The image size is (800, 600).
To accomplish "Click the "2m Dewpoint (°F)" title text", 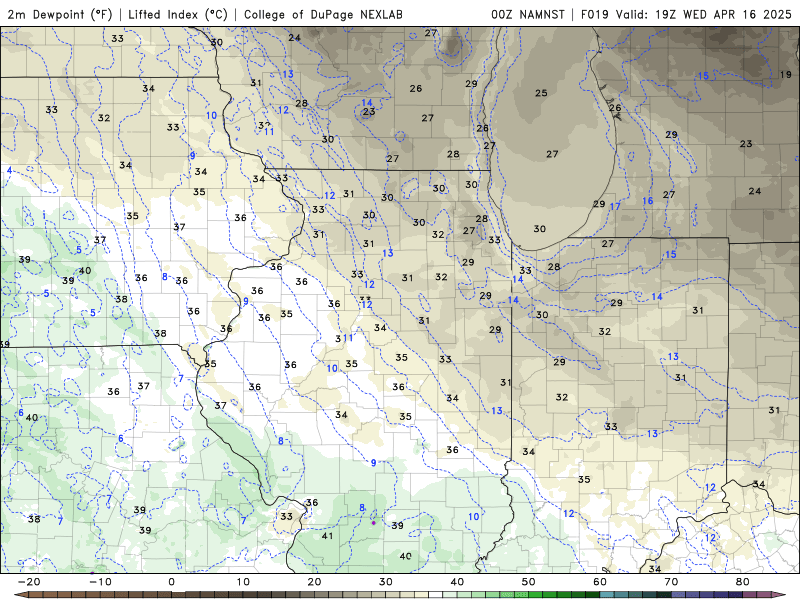I will 60,14.
